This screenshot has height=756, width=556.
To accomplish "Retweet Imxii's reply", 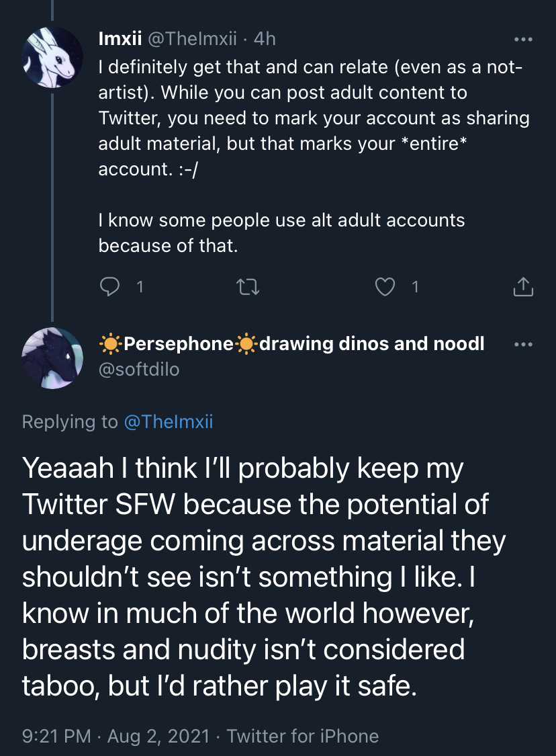I will pos(248,287).
